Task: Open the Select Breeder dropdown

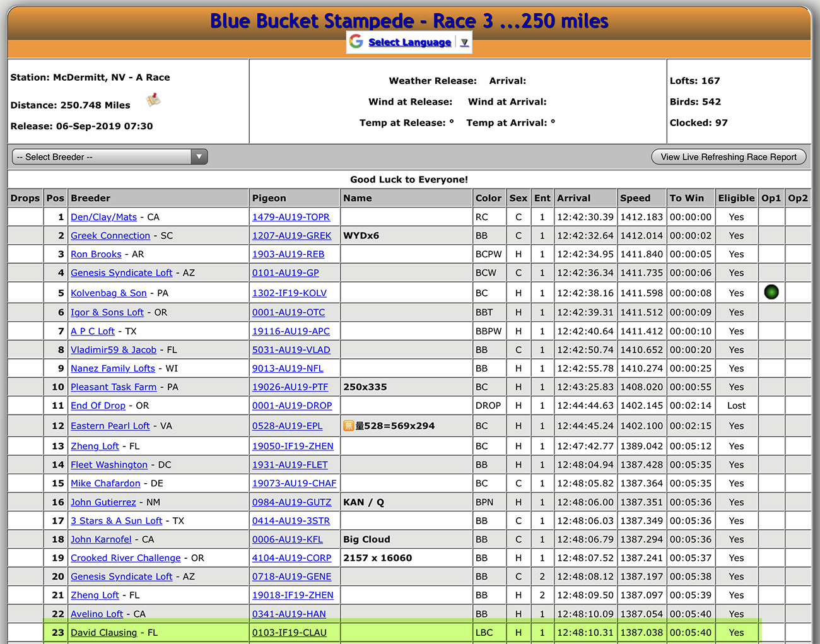Action: [110, 157]
